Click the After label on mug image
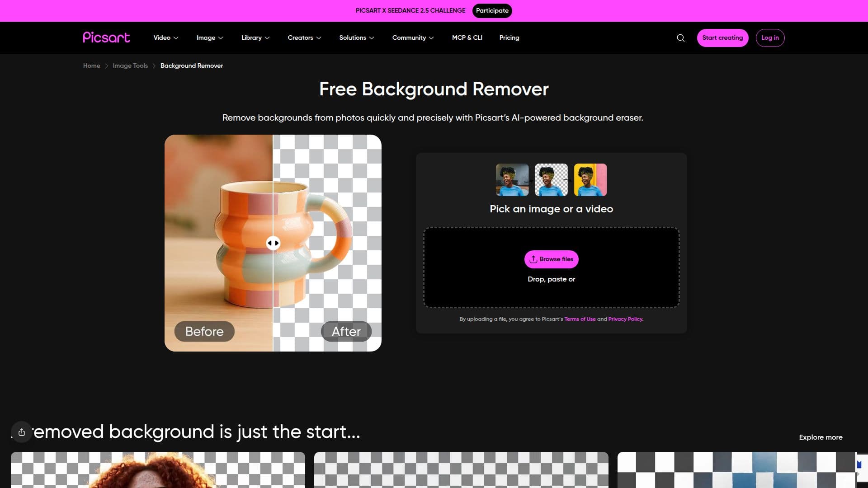 346,331
